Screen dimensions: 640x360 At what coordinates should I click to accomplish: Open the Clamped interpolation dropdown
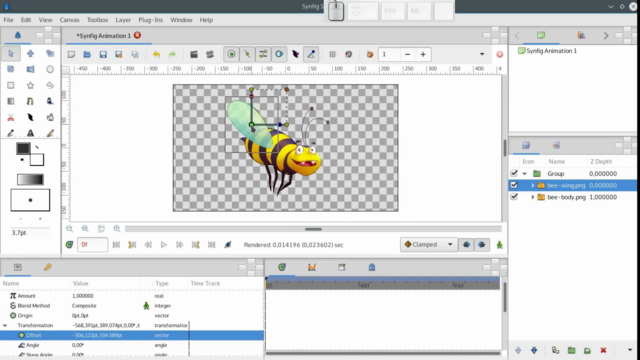click(428, 244)
